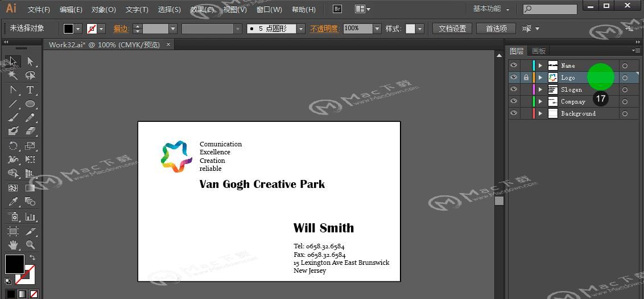
Task: Expand the Name layer
Action: coord(540,65)
